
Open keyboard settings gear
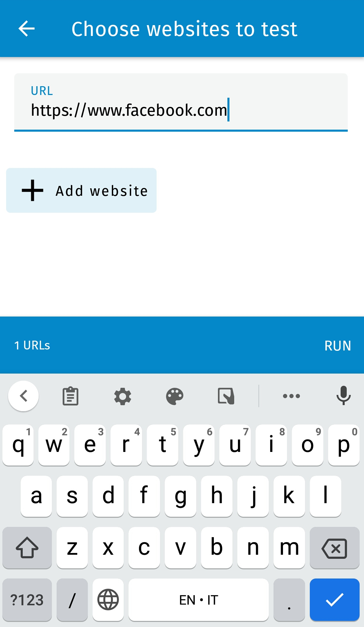click(x=122, y=396)
